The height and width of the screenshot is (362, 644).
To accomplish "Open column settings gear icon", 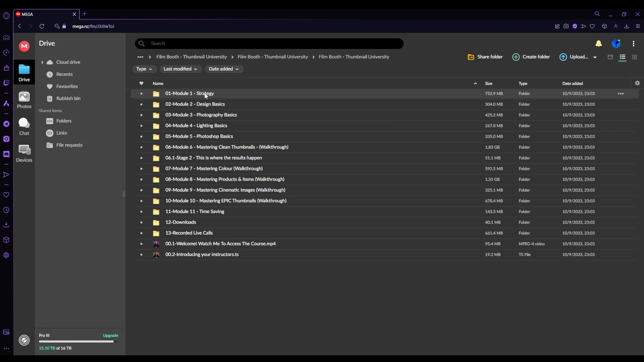I will point(637,83).
